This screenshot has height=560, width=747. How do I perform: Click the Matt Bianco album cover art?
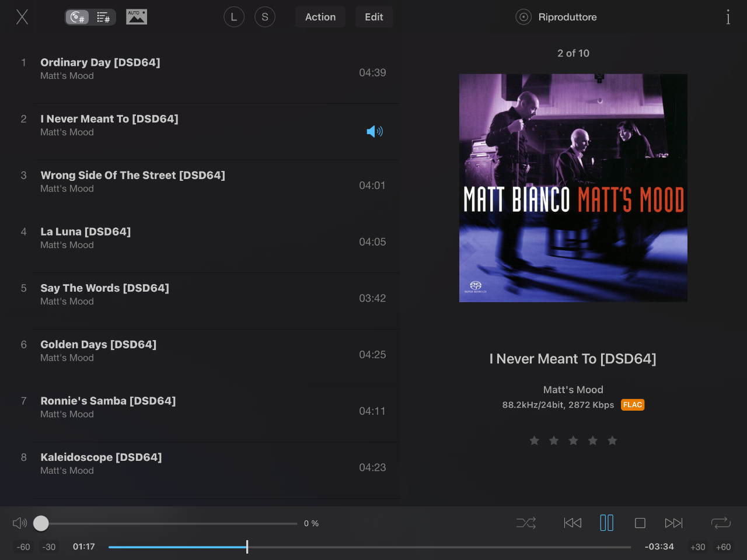(x=573, y=188)
